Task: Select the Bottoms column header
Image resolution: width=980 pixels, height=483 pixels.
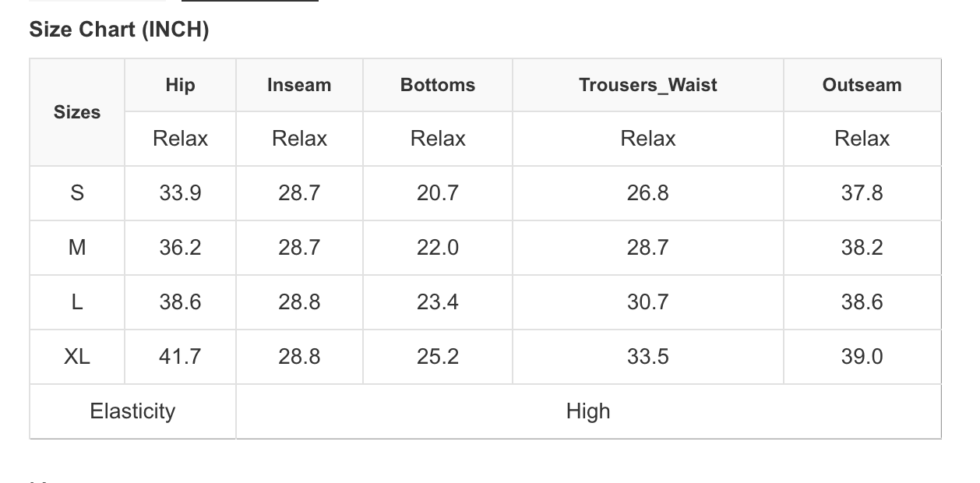Action: [x=438, y=85]
